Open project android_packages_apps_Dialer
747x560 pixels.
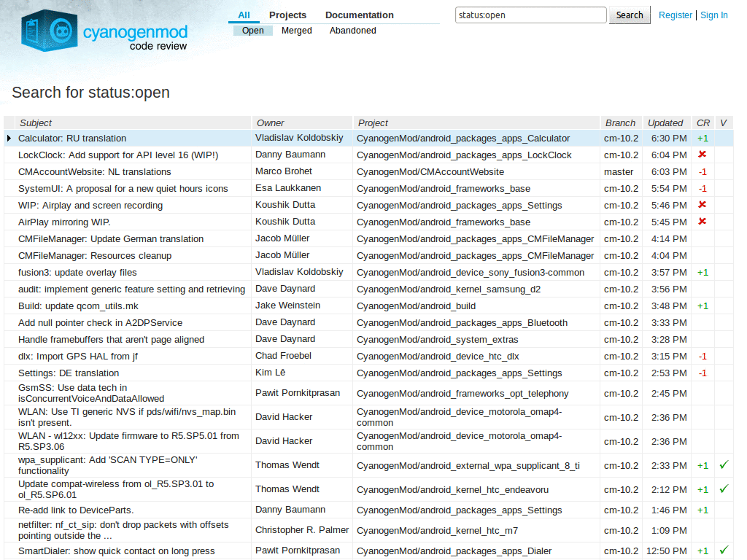pyautogui.click(x=454, y=551)
